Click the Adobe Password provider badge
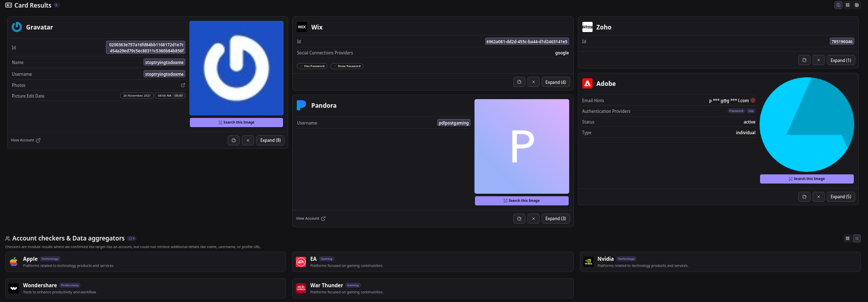 (736, 111)
